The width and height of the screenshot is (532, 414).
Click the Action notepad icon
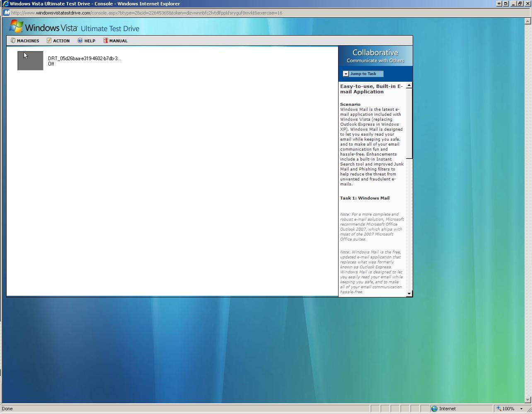point(49,41)
